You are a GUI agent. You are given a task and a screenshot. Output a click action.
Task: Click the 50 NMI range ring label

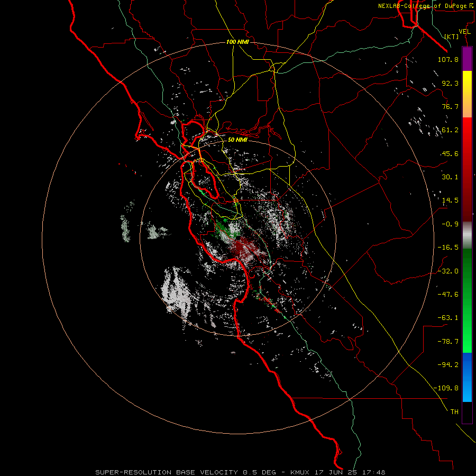pos(237,140)
